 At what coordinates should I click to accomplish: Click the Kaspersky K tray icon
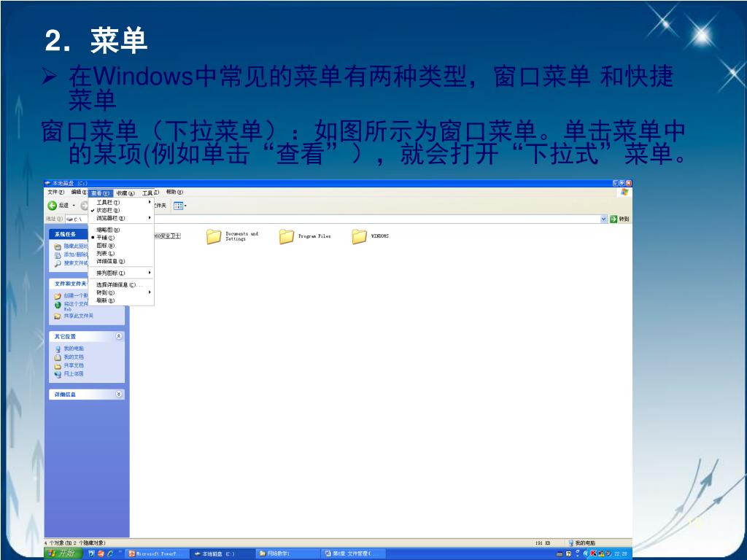point(593,554)
